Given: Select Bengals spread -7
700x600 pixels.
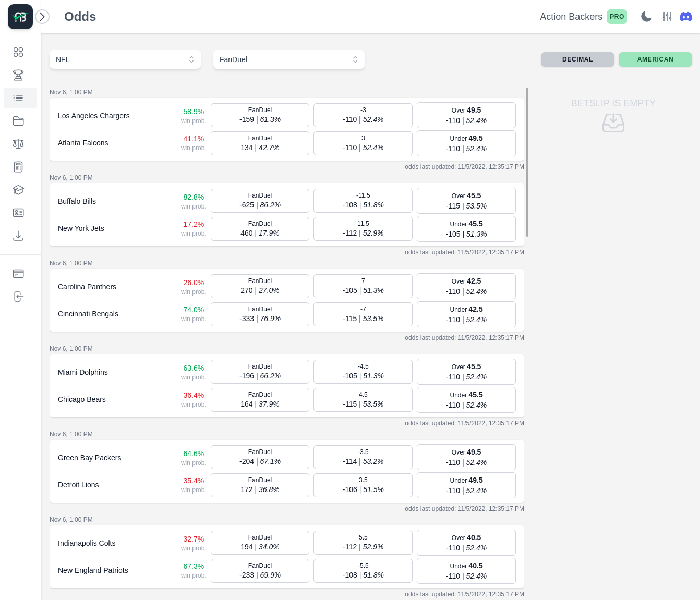Looking at the screenshot, I should point(363,314).
